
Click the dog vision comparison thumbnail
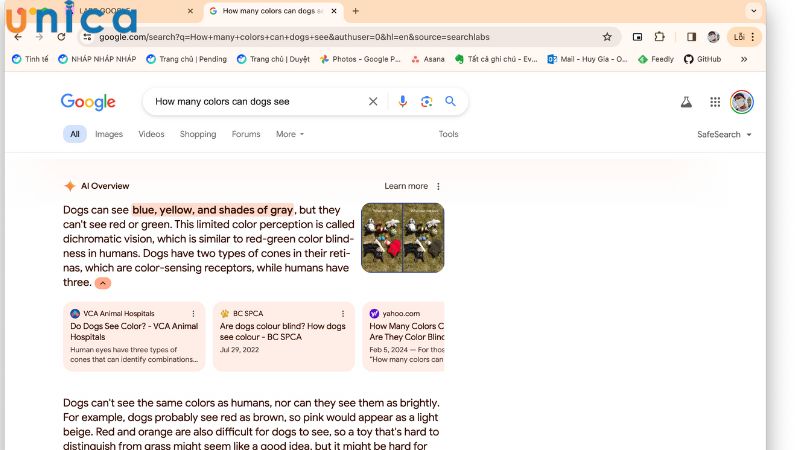click(x=402, y=238)
